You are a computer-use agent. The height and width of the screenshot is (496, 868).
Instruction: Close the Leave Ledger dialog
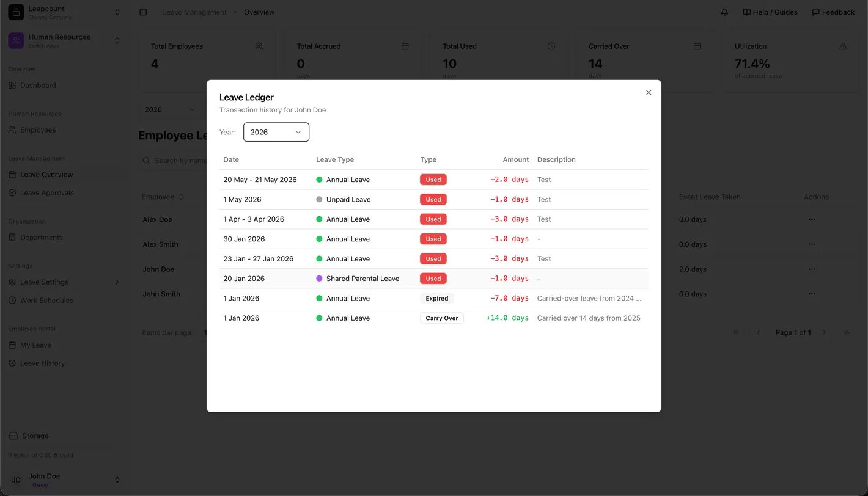point(649,93)
